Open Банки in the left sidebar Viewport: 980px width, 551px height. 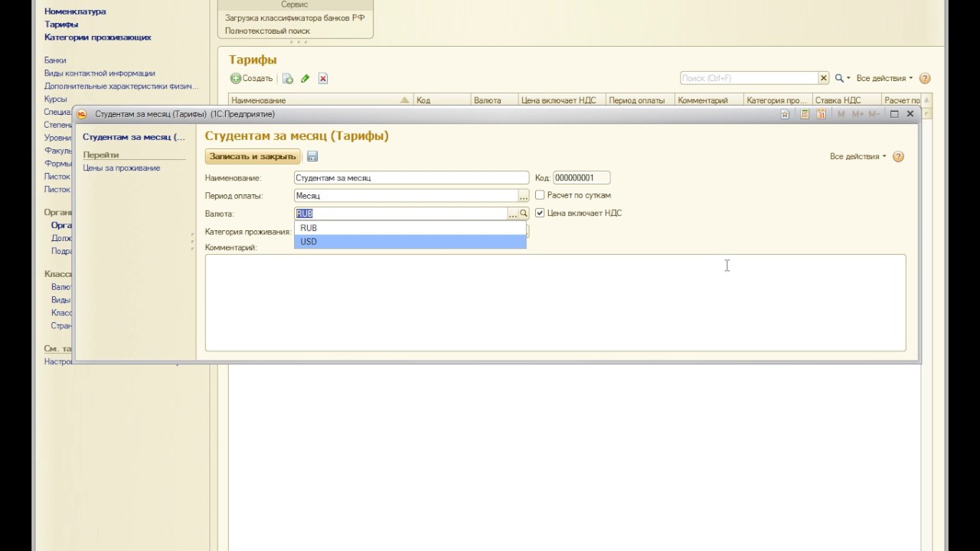(55, 60)
